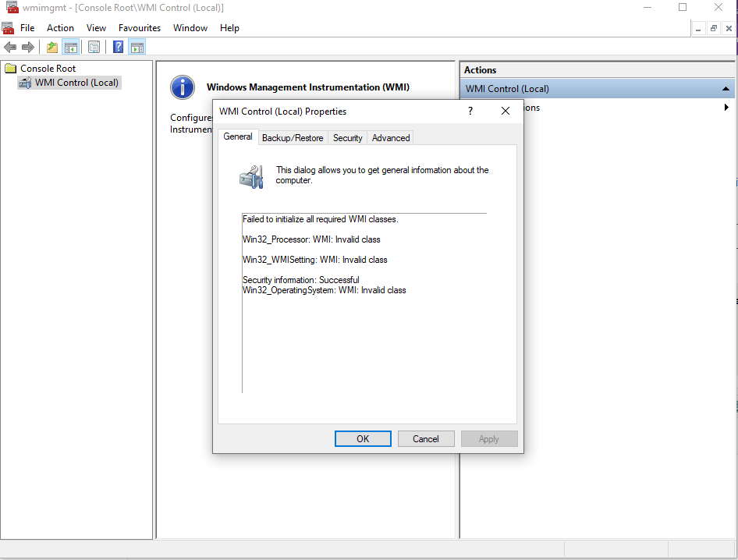Select WMI Control (Local) tree node
Image resolution: width=738 pixels, height=560 pixels.
(x=76, y=83)
